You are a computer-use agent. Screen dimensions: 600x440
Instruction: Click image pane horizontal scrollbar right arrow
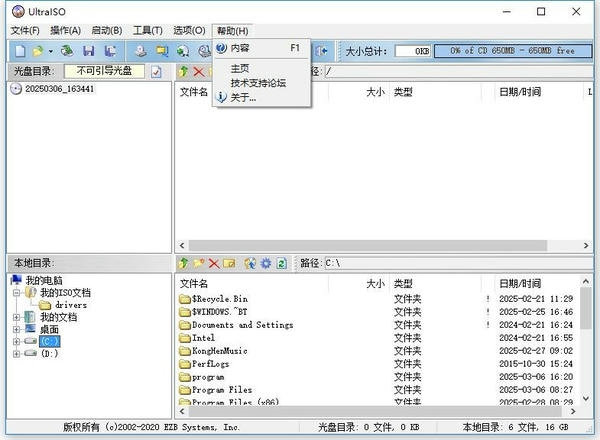(x=586, y=246)
